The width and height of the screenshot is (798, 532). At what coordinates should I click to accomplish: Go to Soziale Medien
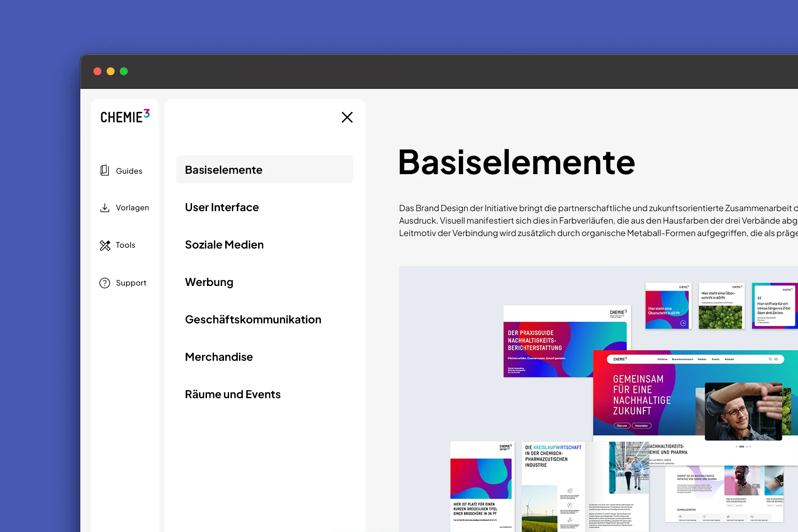[224, 245]
